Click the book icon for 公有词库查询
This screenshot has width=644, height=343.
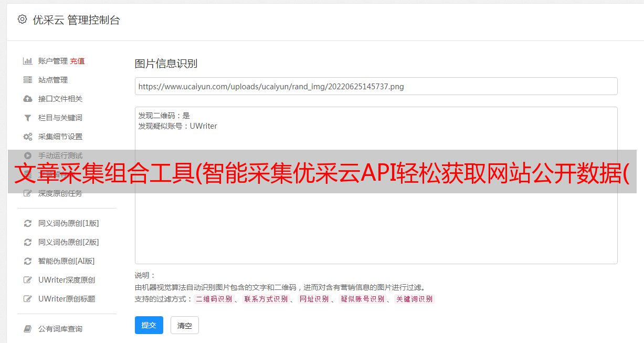click(x=28, y=329)
